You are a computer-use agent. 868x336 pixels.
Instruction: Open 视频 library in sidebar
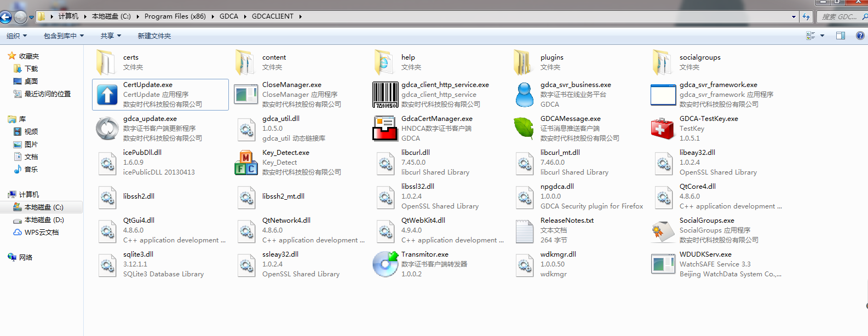(31, 131)
